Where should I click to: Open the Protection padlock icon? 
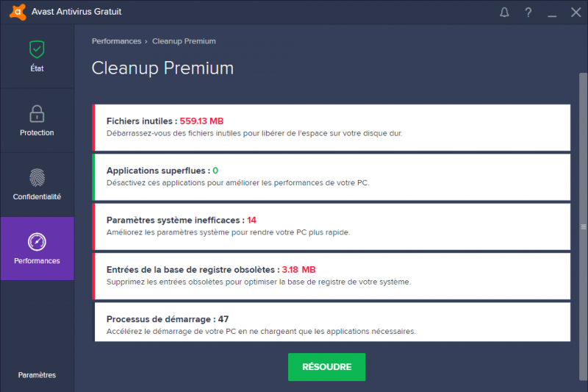point(37,114)
